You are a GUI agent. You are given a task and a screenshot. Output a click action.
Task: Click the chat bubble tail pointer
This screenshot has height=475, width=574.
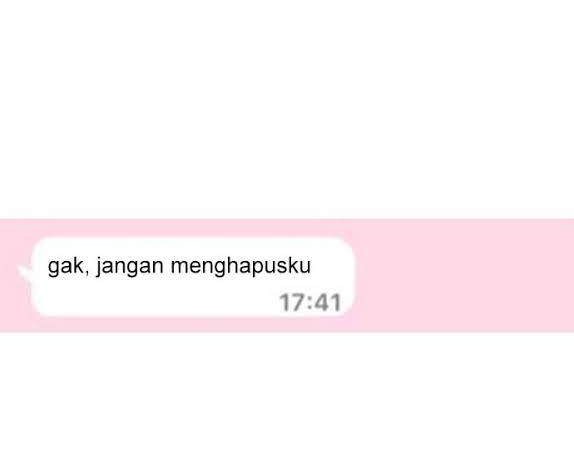pyautogui.click(x=25, y=273)
